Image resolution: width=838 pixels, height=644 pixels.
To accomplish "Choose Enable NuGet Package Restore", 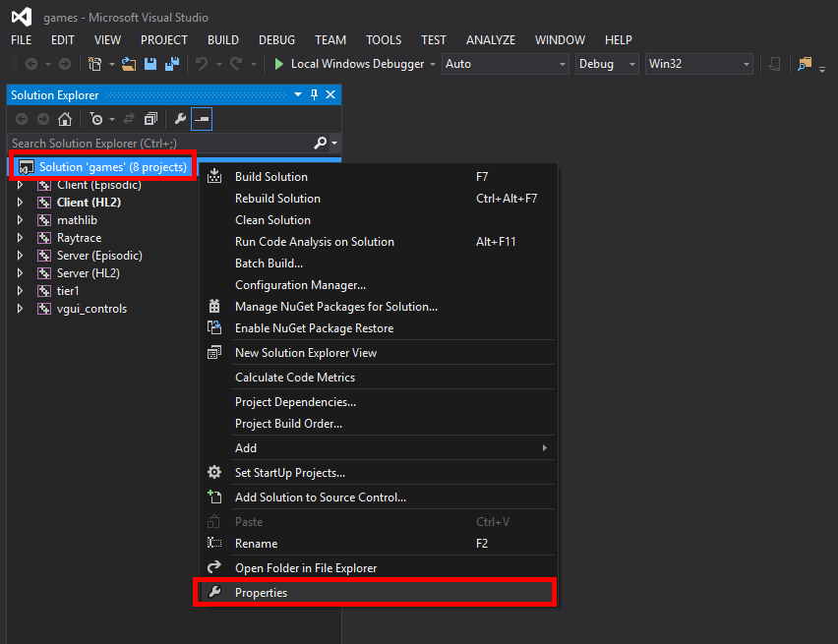I will [x=378, y=328].
